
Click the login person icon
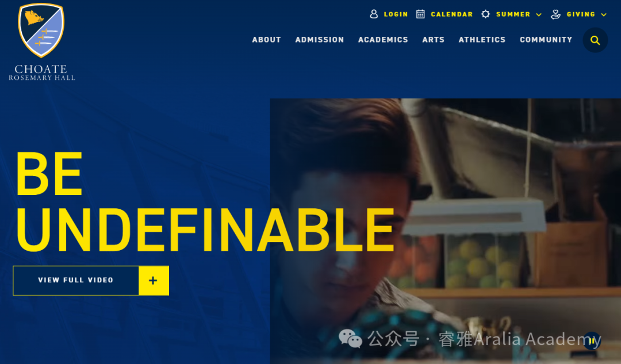coord(374,14)
